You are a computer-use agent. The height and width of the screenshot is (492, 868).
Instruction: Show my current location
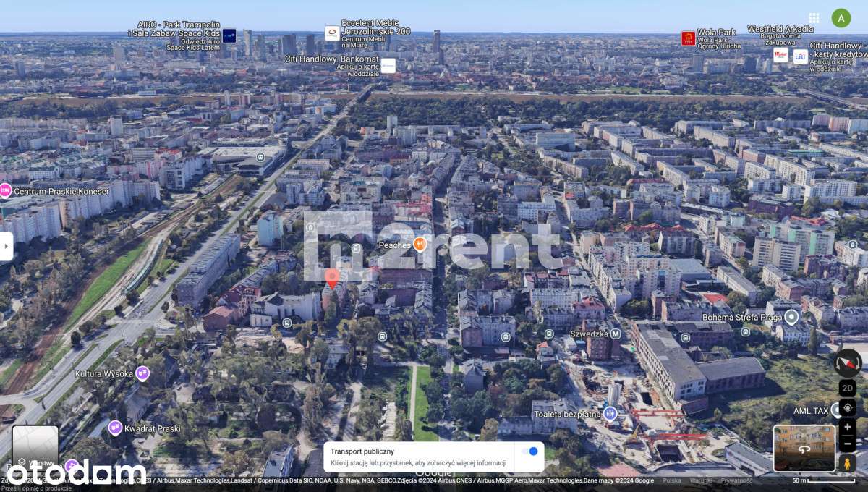click(x=848, y=408)
